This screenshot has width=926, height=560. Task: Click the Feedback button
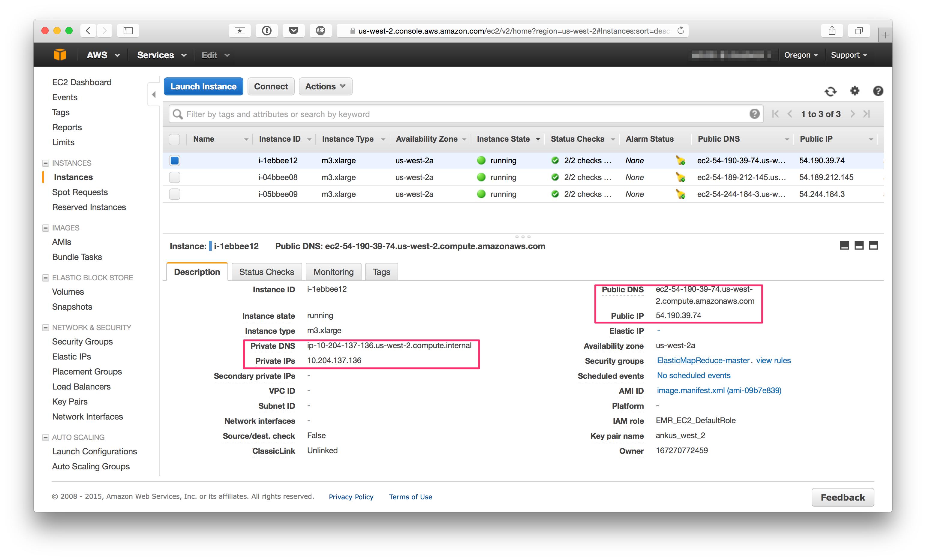click(x=843, y=497)
